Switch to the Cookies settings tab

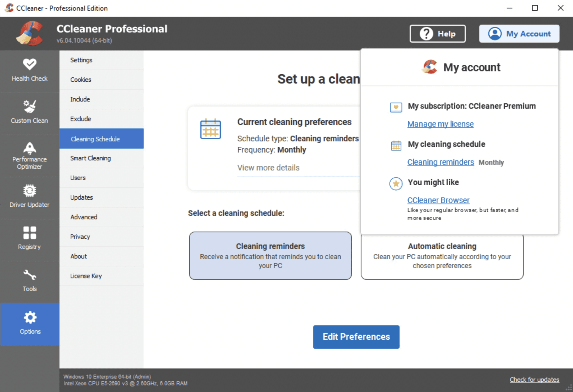(x=81, y=80)
